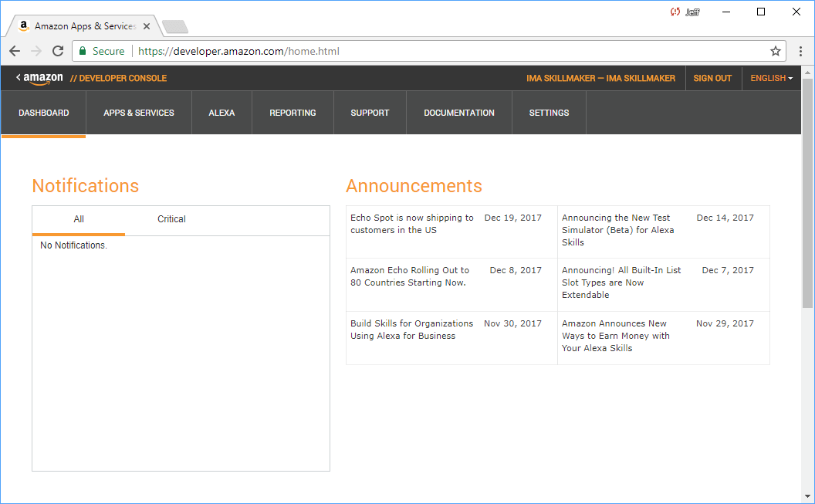This screenshot has width=815, height=504.
Task: Open the ALEXA menu item
Action: click(x=222, y=113)
